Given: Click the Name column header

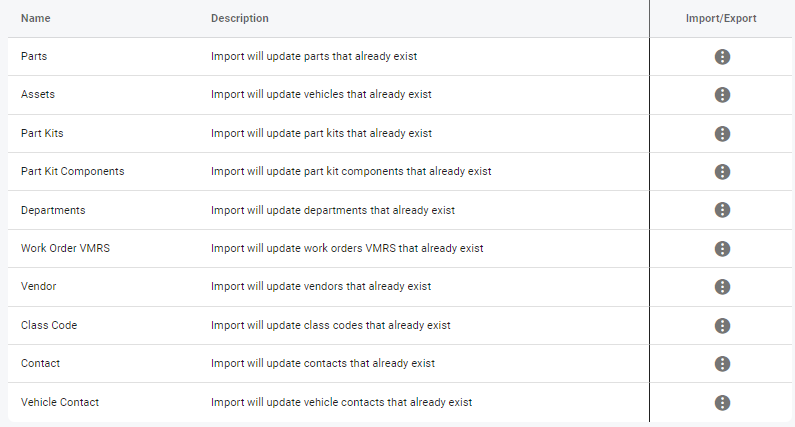Looking at the screenshot, I should [35, 19].
